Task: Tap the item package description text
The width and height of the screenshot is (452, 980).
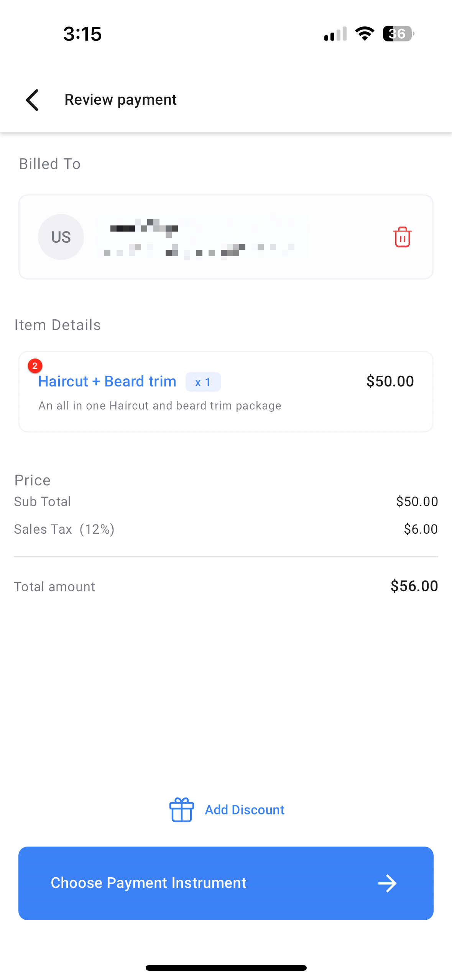Action: [x=160, y=406]
